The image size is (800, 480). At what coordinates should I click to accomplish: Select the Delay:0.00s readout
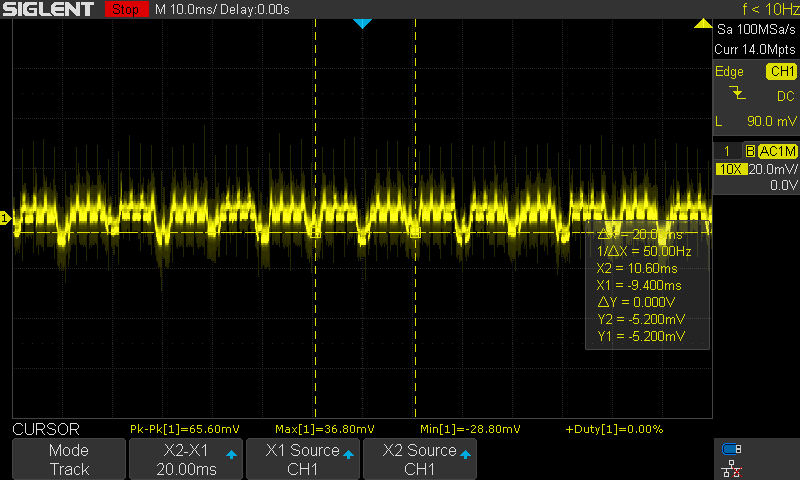tap(254, 10)
